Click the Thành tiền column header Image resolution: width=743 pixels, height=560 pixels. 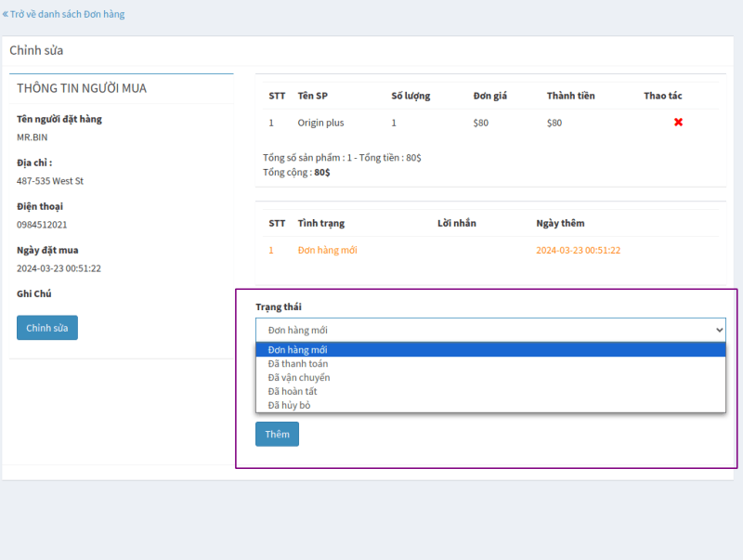tap(570, 96)
